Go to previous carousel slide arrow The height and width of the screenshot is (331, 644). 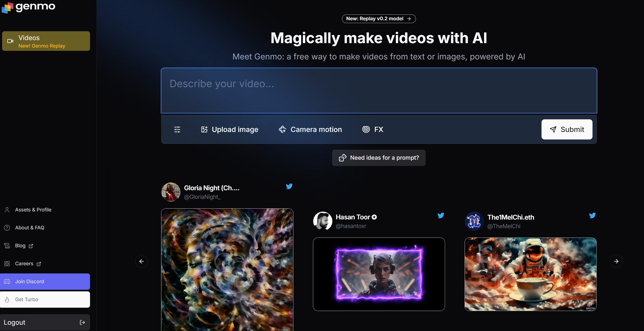142,261
